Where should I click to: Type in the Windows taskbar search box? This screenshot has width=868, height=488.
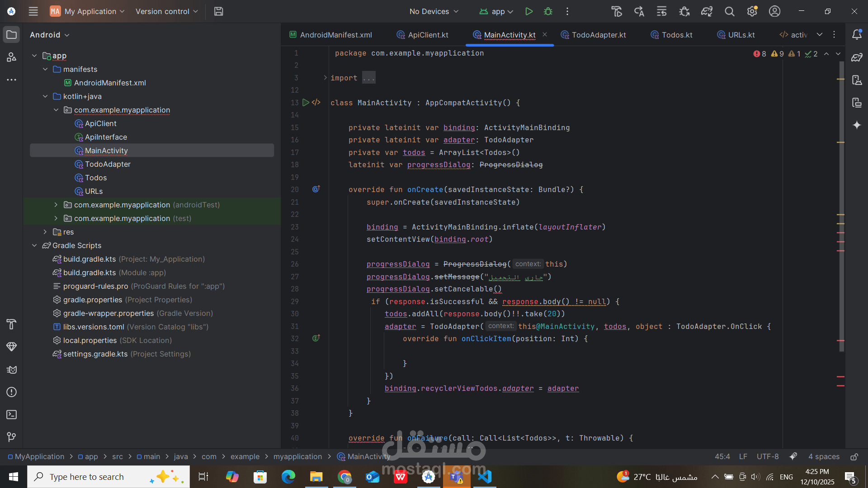pyautogui.click(x=90, y=477)
